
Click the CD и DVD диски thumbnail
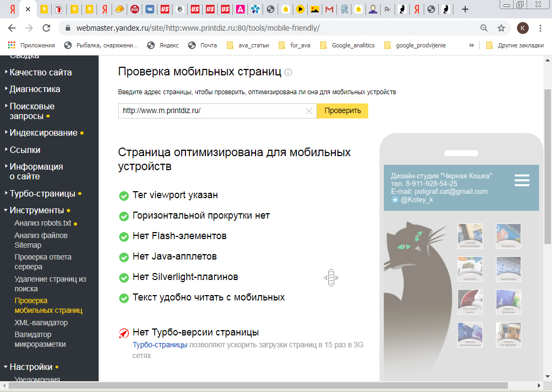470,302
